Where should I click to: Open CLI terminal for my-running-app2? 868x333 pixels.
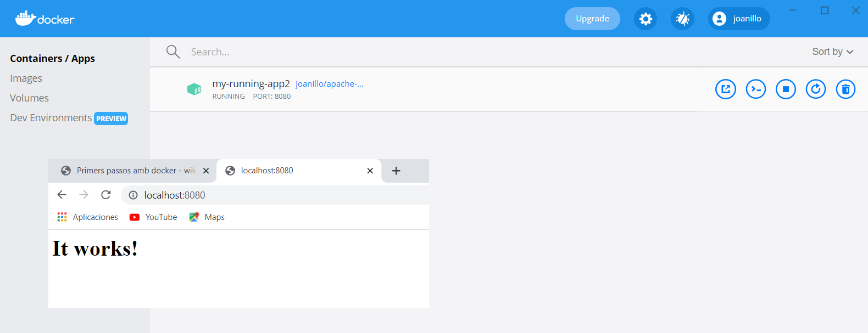(x=755, y=89)
